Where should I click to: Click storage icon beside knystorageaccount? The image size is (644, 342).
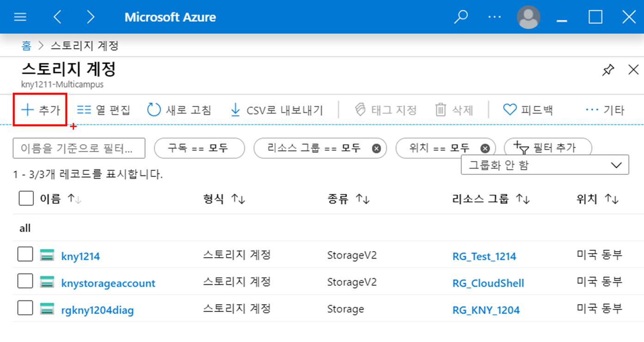coord(47,282)
